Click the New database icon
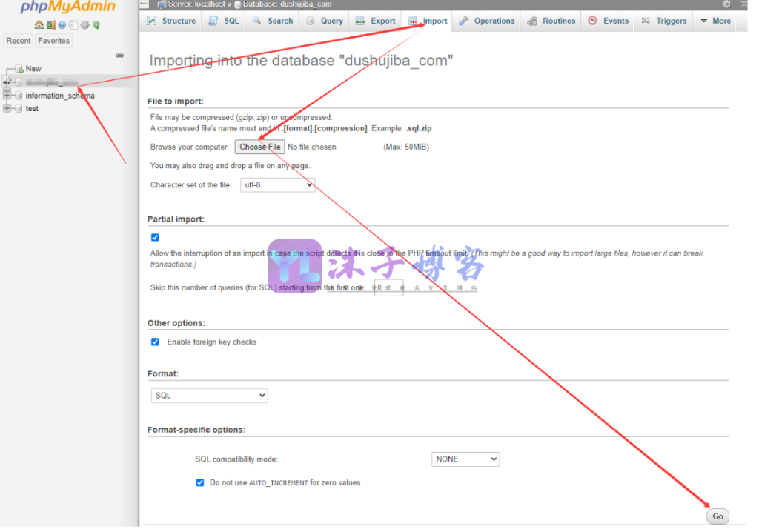Screen dimensions: 759x532 19,69
